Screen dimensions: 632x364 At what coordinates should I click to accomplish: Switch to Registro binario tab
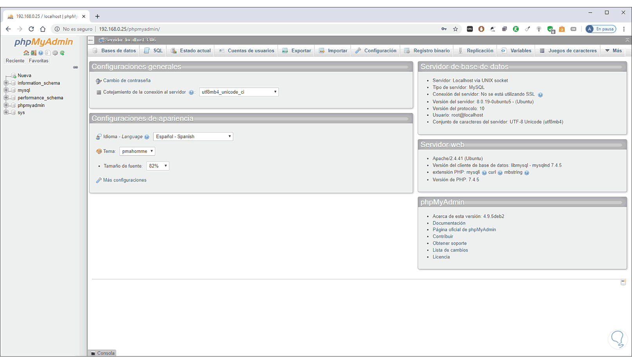(427, 51)
